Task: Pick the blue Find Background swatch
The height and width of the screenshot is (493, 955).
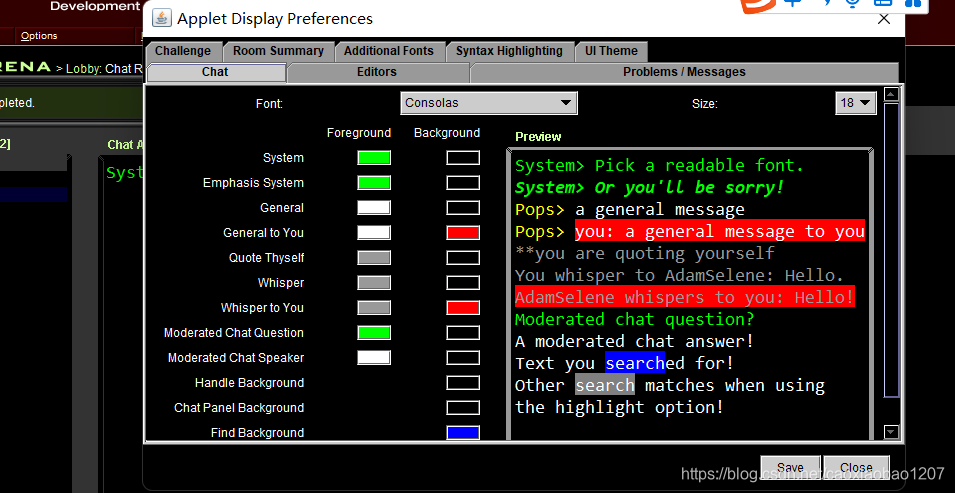Action: pyautogui.click(x=463, y=433)
